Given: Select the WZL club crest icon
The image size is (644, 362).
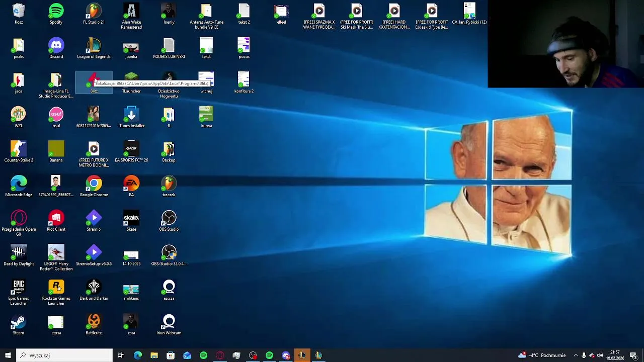Looking at the screenshot, I should point(19,117).
